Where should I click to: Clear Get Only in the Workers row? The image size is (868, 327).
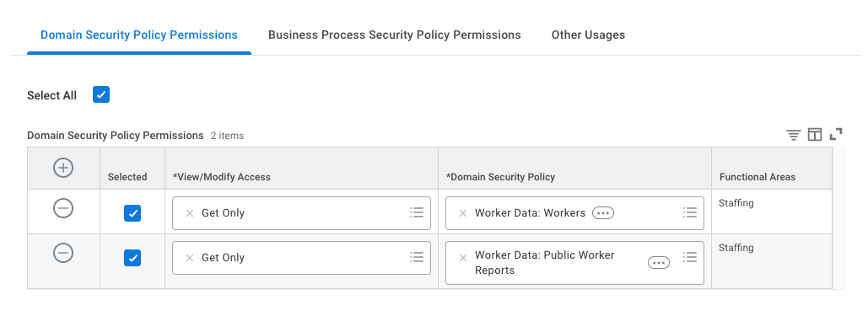point(189,213)
